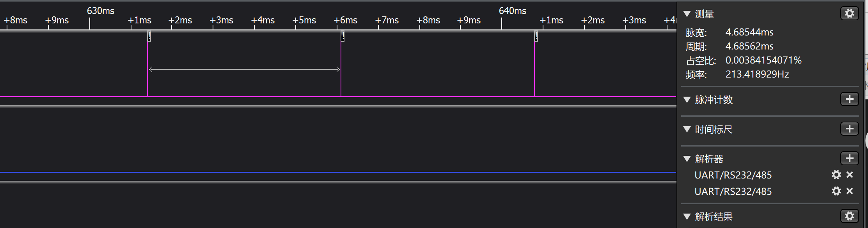This screenshot has width=868, height=228.
Task: Collapse the 解析结果 section triangle
Action: click(687, 217)
